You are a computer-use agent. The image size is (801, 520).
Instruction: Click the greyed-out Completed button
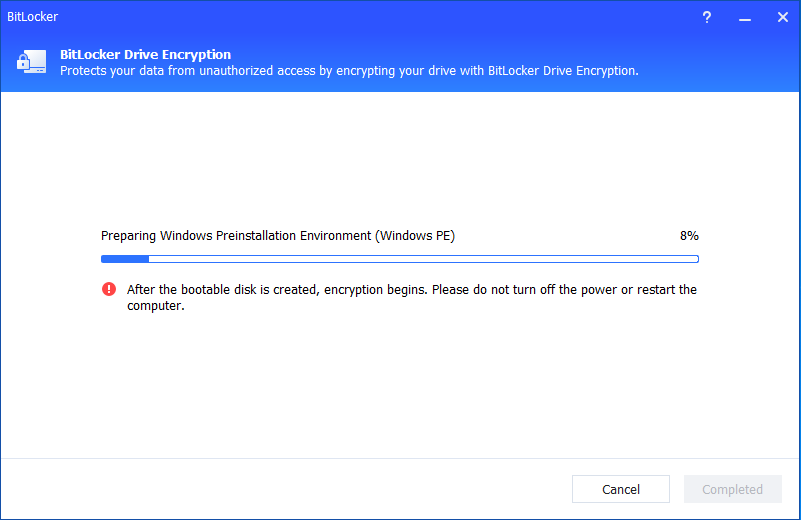pos(732,489)
